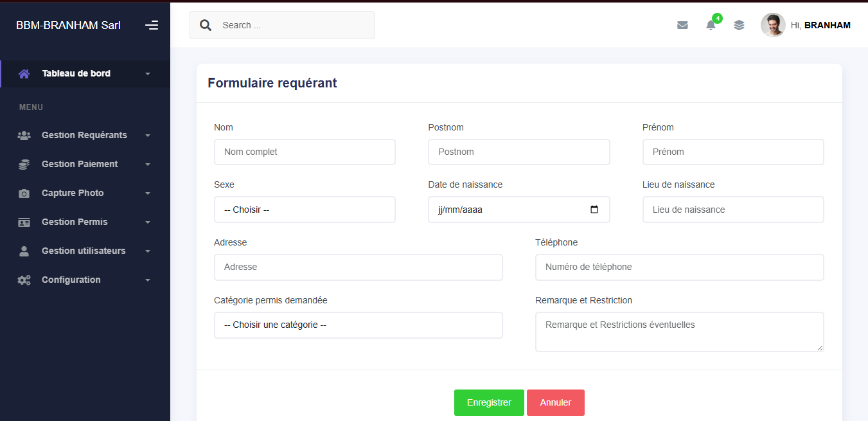Open the messages envelope icon
868x421 pixels.
click(x=682, y=24)
